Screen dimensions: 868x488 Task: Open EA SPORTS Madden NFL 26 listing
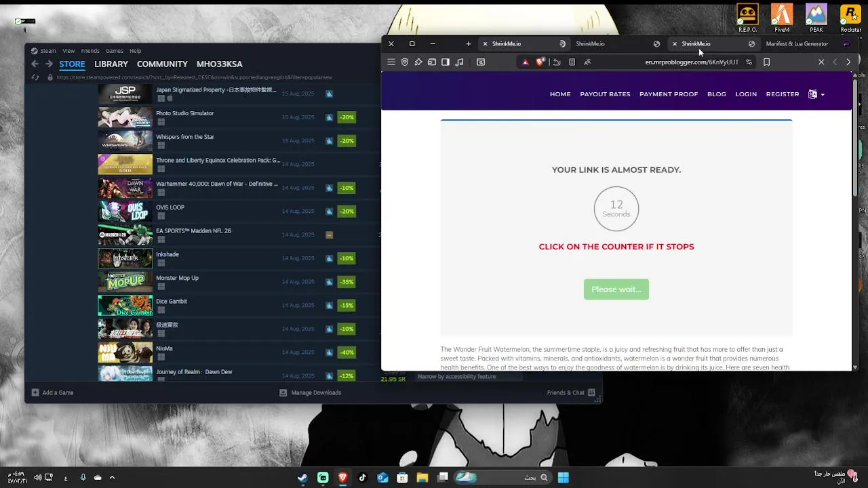click(193, 230)
